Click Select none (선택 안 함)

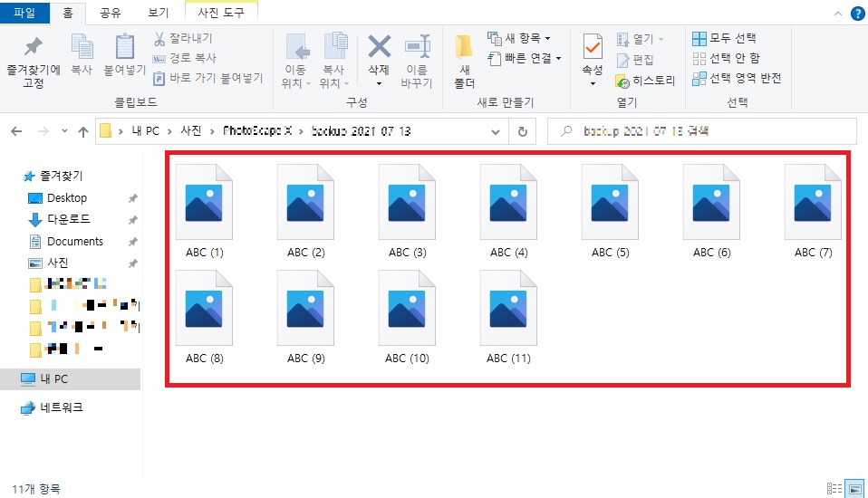pos(727,58)
